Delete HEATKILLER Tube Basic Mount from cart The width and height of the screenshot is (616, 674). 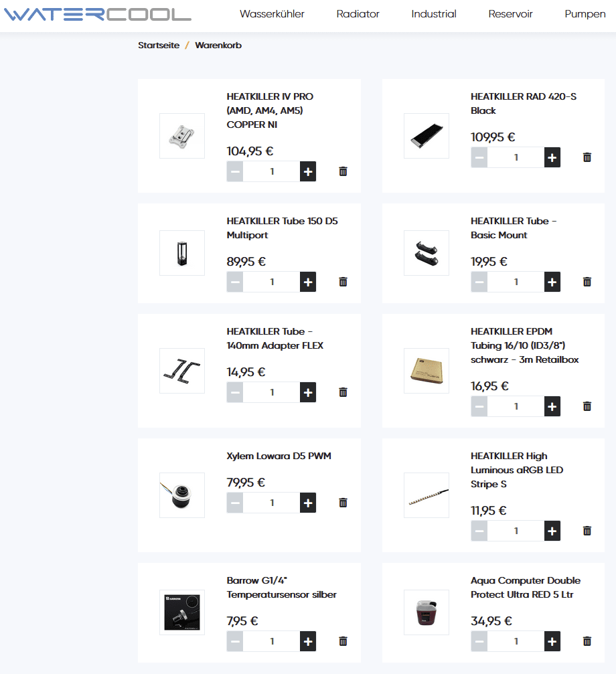[587, 282]
